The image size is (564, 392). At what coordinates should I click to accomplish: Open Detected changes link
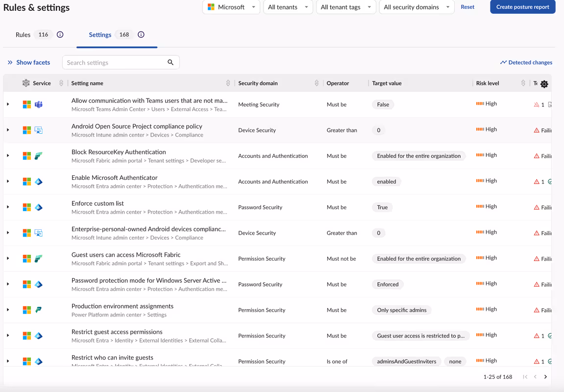click(x=526, y=62)
